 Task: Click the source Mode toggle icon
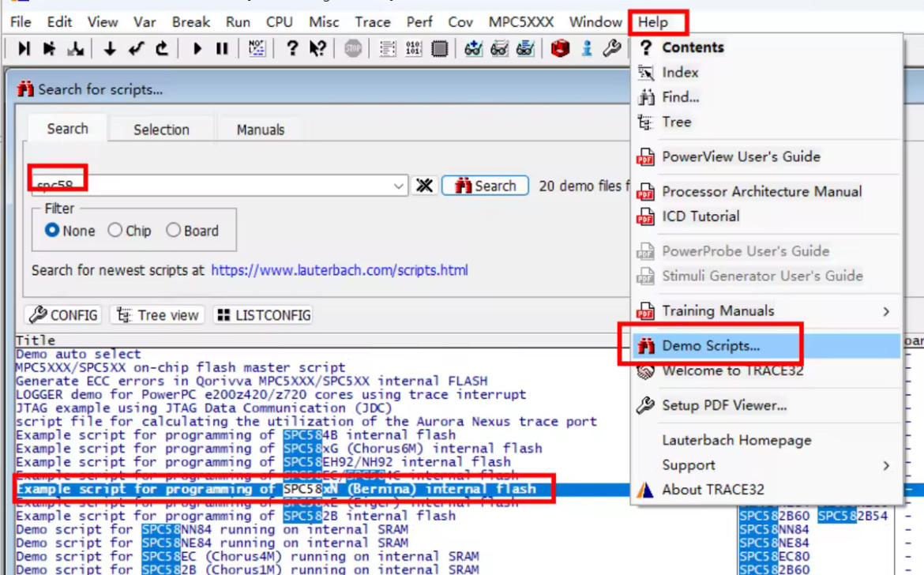(257, 49)
